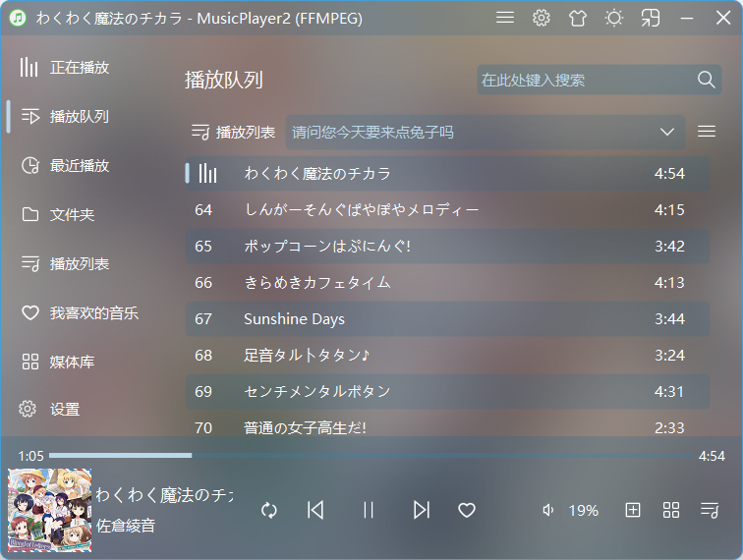Screen dimensions: 743x560
Task: Skip to the next track
Action: pyautogui.click(x=422, y=510)
